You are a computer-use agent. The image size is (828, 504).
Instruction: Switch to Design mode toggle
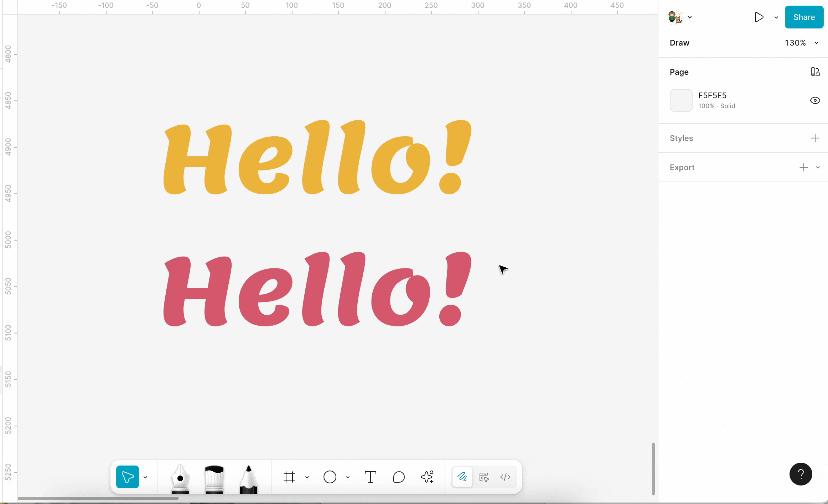484,477
